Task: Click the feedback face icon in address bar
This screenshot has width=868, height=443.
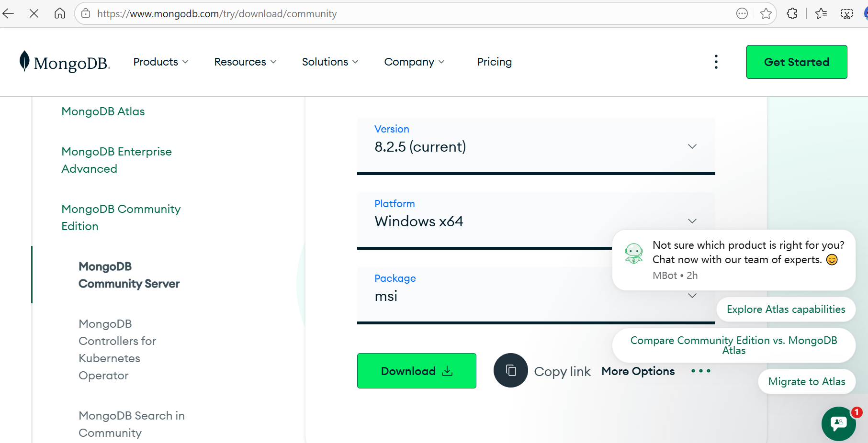Action: click(x=742, y=13)
